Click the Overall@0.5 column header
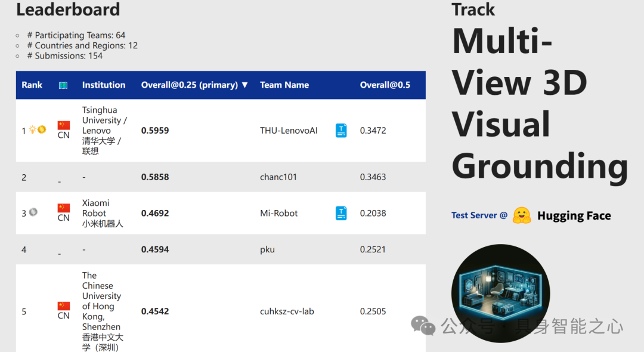 pos(385,85)
